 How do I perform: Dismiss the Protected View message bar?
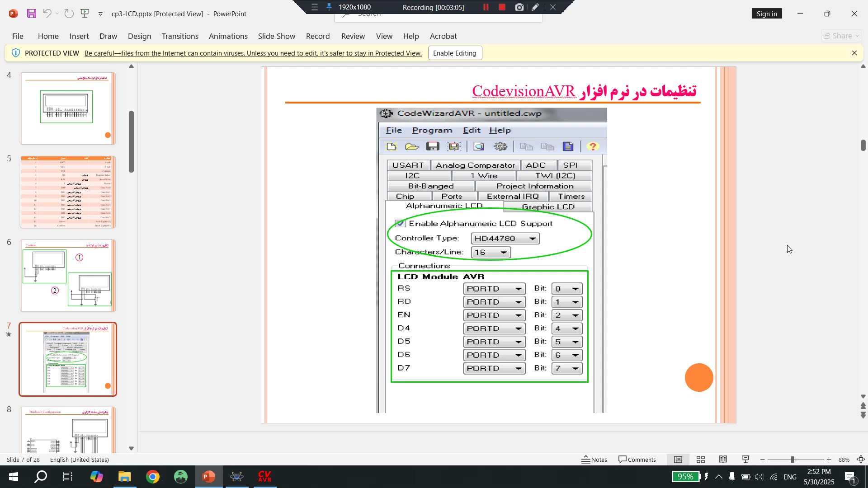click(854, 53)
